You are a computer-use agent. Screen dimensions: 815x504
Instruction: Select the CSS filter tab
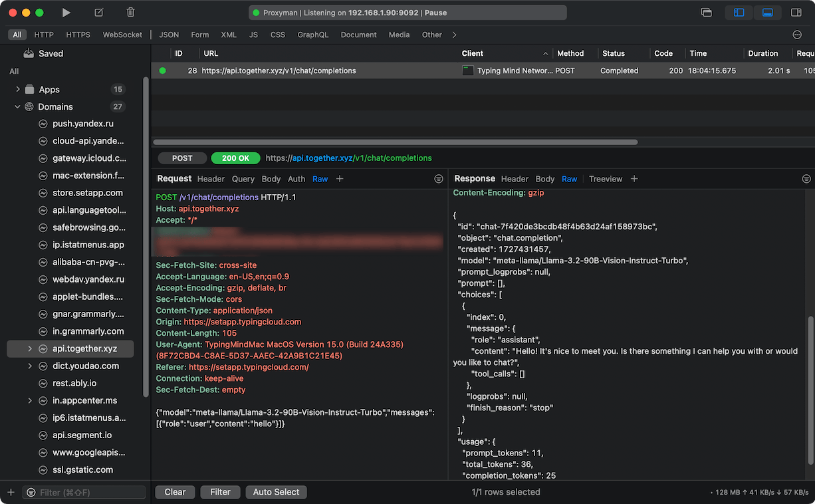pyautogui.click(x=278, y=35)
